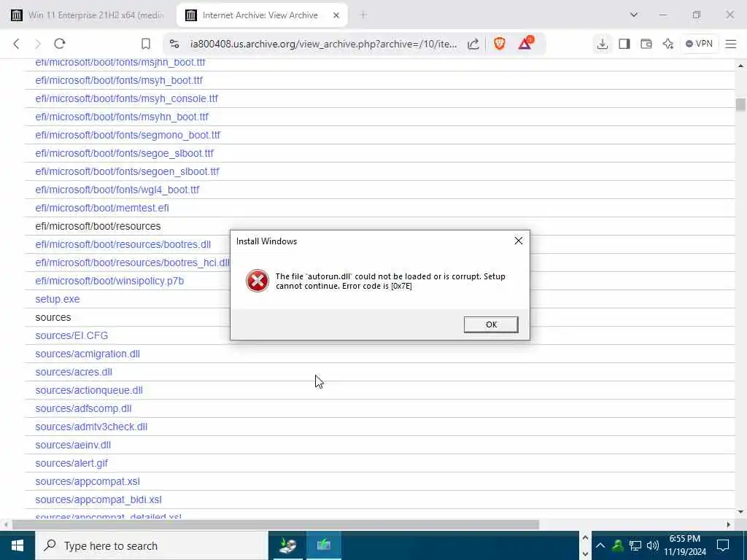Open the Windows setup taskbar icon
The image size is (747, 560).
(287, 545)
